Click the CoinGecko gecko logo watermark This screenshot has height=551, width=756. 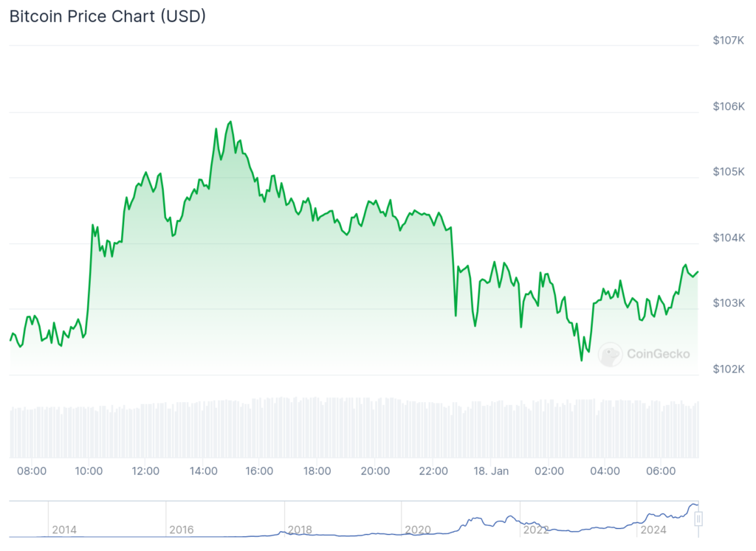(610, 355)
